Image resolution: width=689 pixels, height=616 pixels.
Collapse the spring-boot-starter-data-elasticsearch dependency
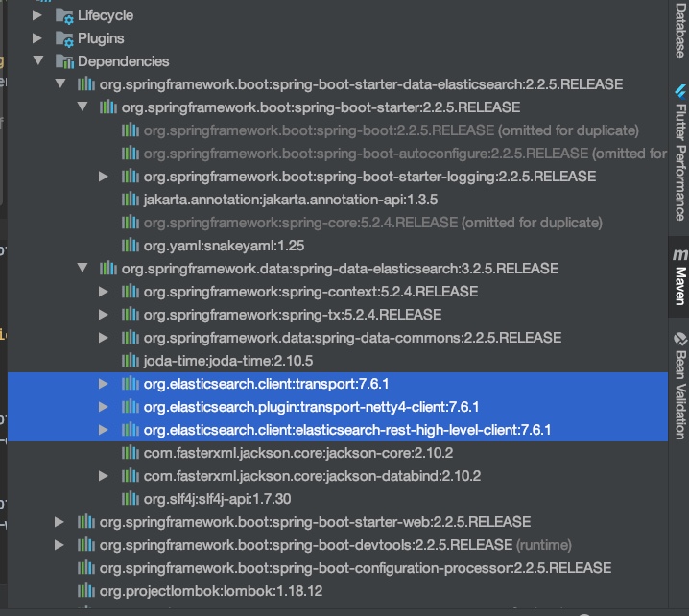click(59, 84)
